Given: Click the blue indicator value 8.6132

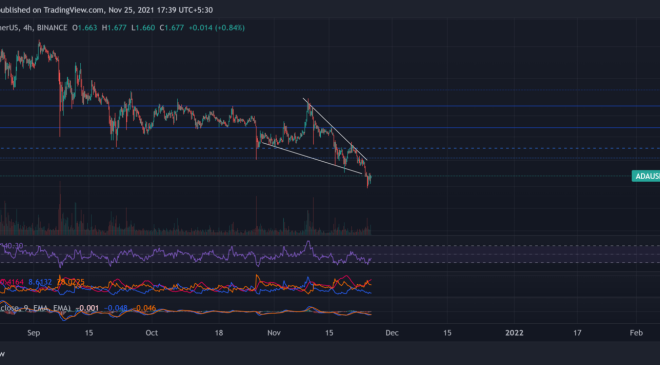Looking at the screenshot, I should pyautogui.click(x=40, y=282).
